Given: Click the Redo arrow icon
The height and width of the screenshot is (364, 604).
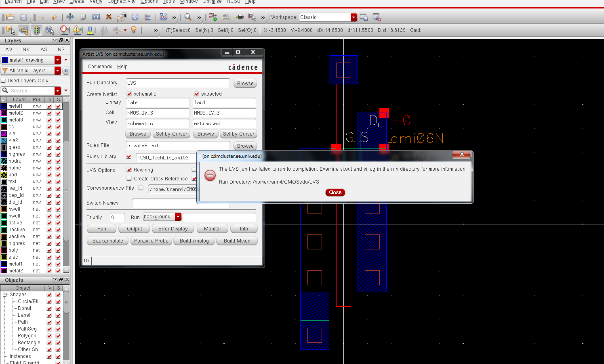Looking at the screenshot, I should (x=54, y=17).
